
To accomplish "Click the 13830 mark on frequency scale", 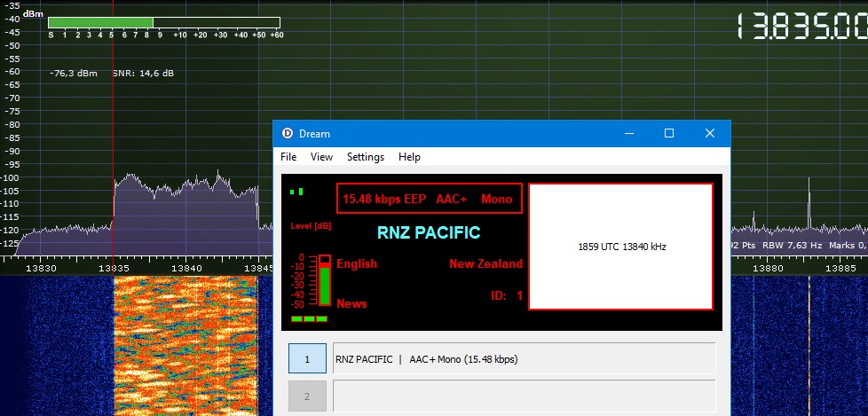I will pos(42,268).
